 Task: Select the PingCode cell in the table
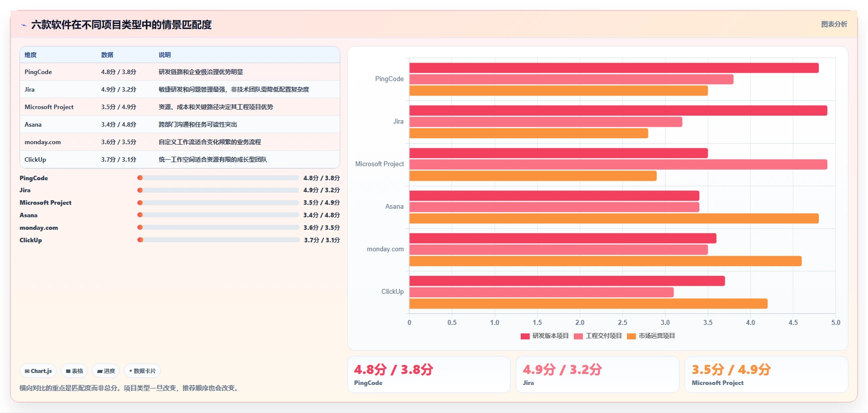pos(38,72)
